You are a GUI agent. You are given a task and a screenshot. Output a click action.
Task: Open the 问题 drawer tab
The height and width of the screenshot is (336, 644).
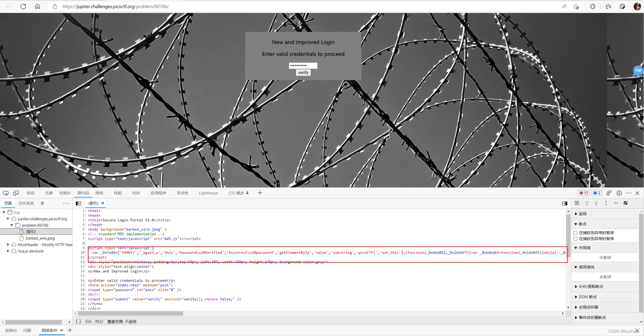(27, 330)
